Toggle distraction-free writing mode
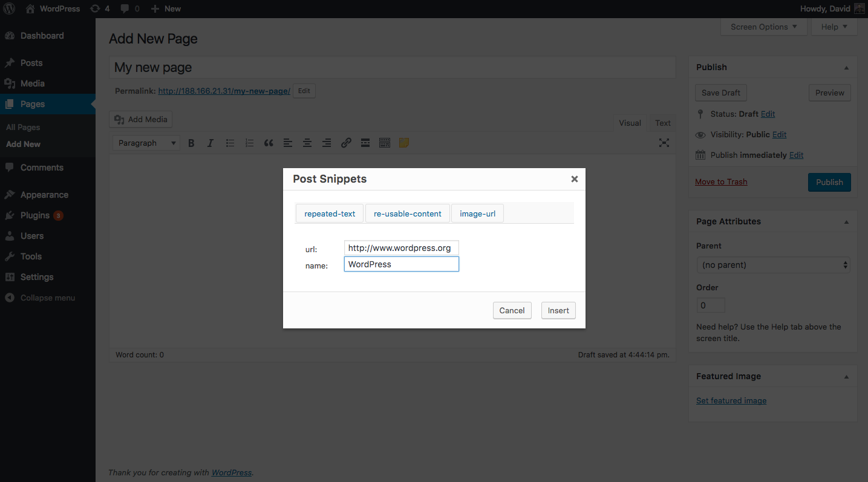This screenshot has height=482, width=868. (x=664, y=143)
